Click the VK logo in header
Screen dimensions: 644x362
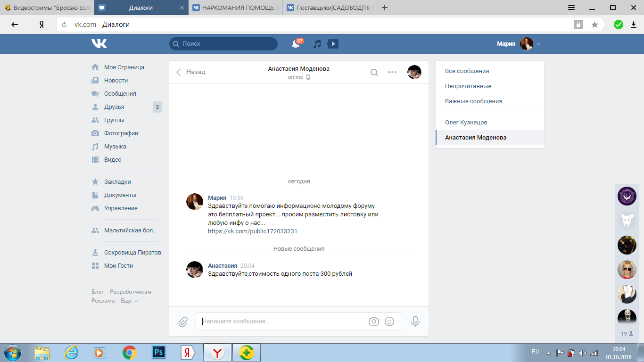[x=99, y=44]
